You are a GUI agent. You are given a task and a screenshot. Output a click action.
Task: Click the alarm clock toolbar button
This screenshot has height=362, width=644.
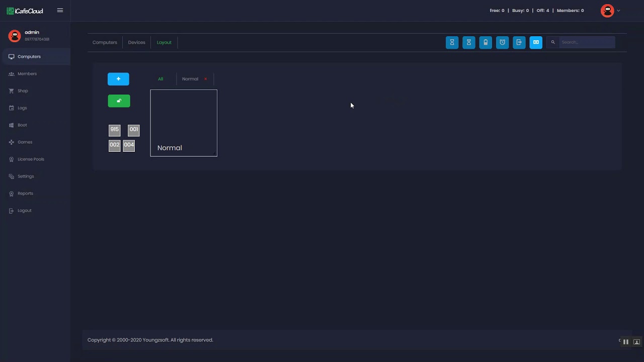point(502,42)
